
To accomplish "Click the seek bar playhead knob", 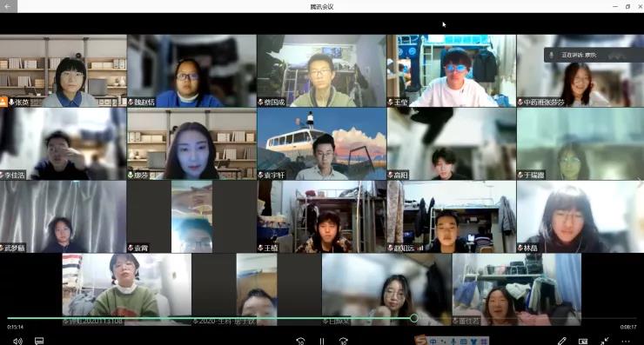I will (x=414, y=318).
